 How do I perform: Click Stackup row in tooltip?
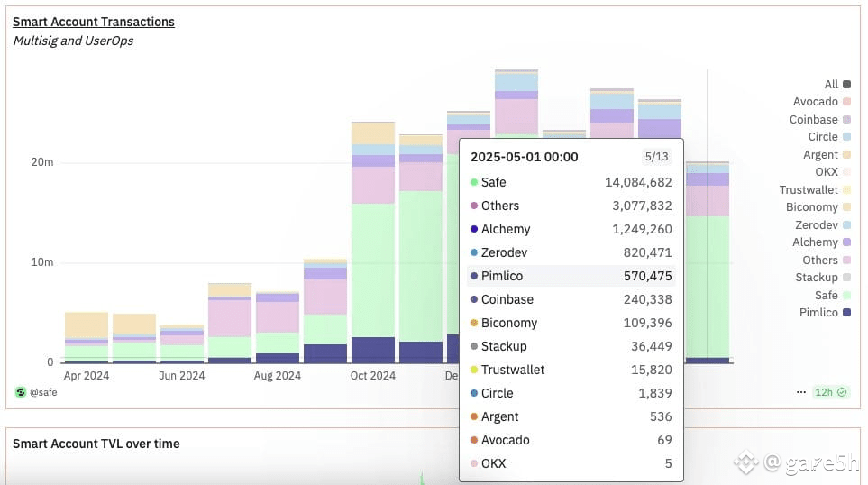[x=571, y=346]
